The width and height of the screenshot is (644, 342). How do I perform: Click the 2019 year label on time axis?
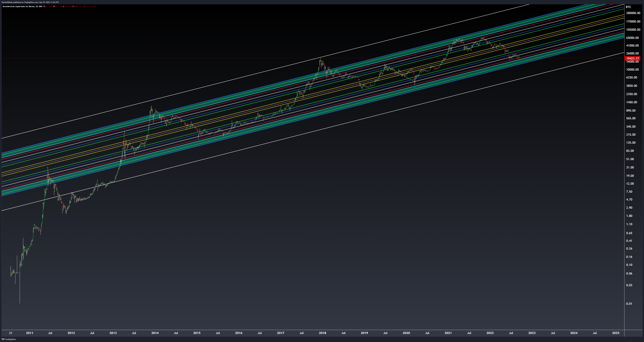tap(364, 333)
